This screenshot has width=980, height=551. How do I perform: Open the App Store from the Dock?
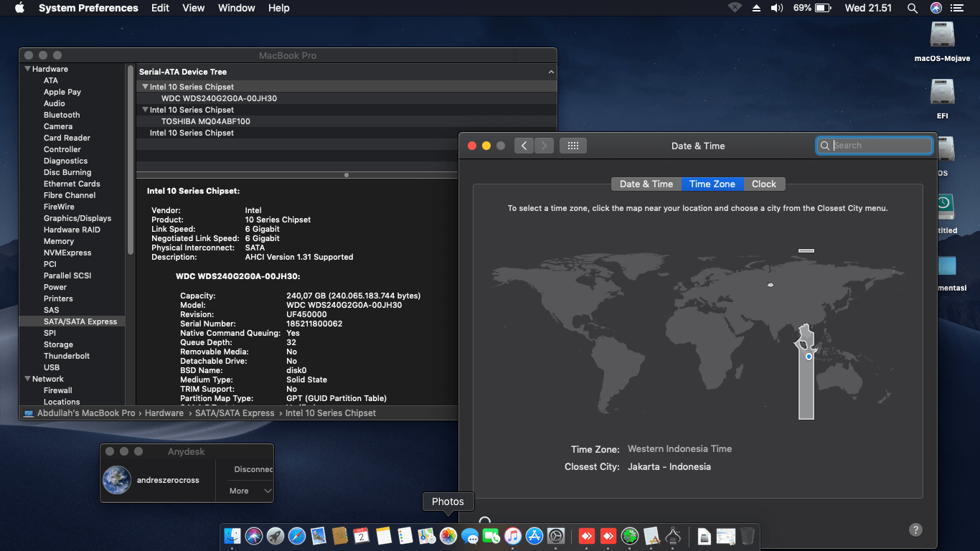(534, 537)
